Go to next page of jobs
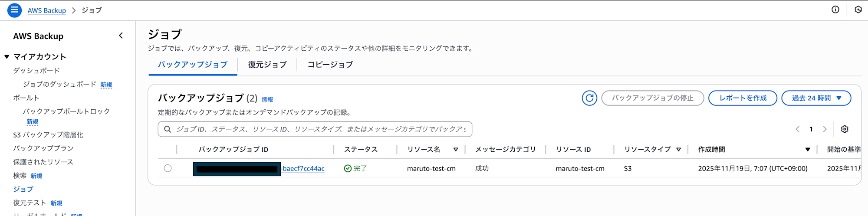868x216 pixels. coord(825,129)
